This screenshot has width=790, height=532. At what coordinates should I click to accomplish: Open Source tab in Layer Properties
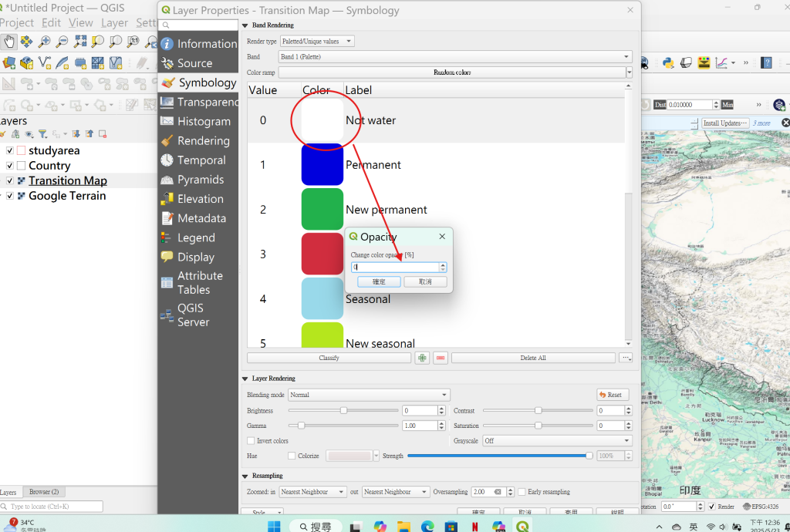point(198,63)
